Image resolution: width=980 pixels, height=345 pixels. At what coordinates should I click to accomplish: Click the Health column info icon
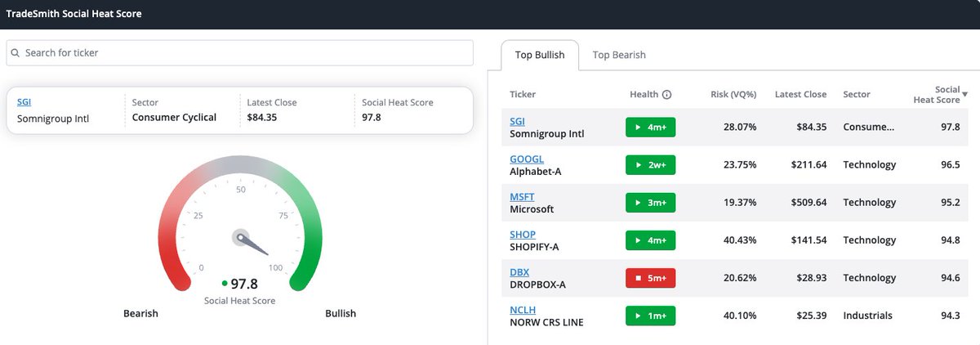666,95
